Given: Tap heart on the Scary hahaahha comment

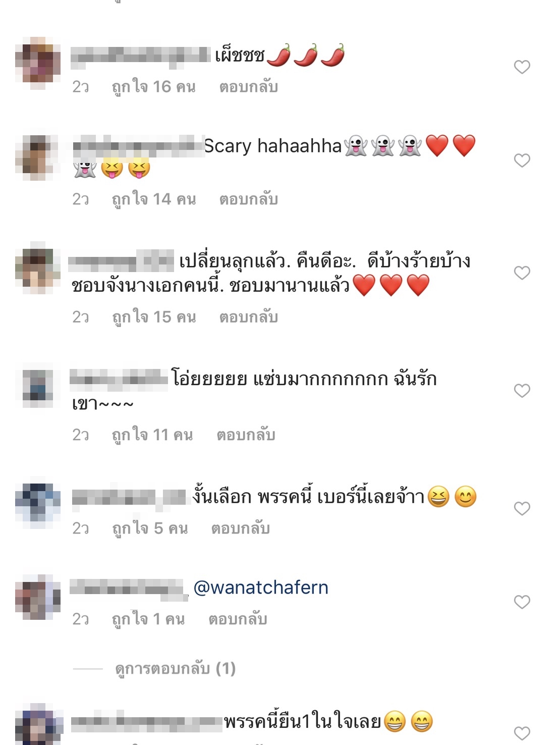Looking at the screenshot, I should tap(522, 161).
